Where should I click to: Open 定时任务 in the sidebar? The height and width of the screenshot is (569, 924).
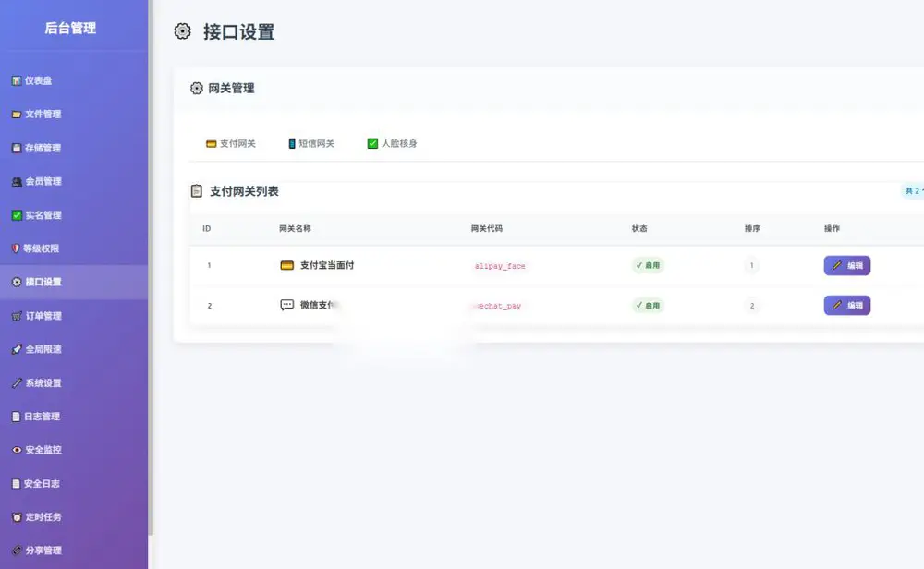pos(74,517)
